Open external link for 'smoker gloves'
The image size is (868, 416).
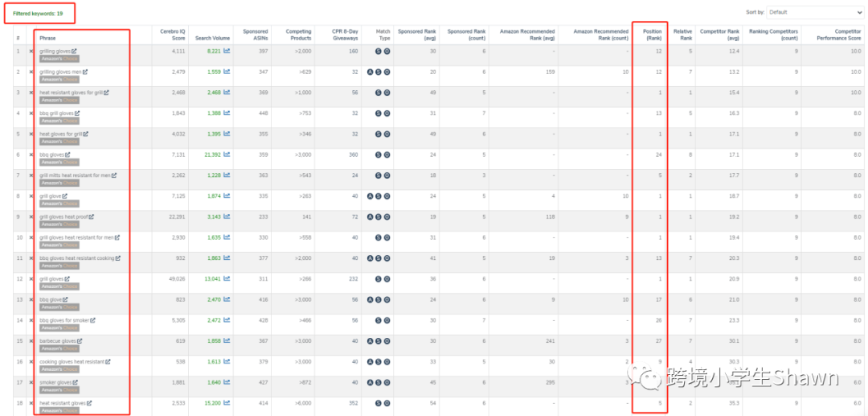coord(75,381)
